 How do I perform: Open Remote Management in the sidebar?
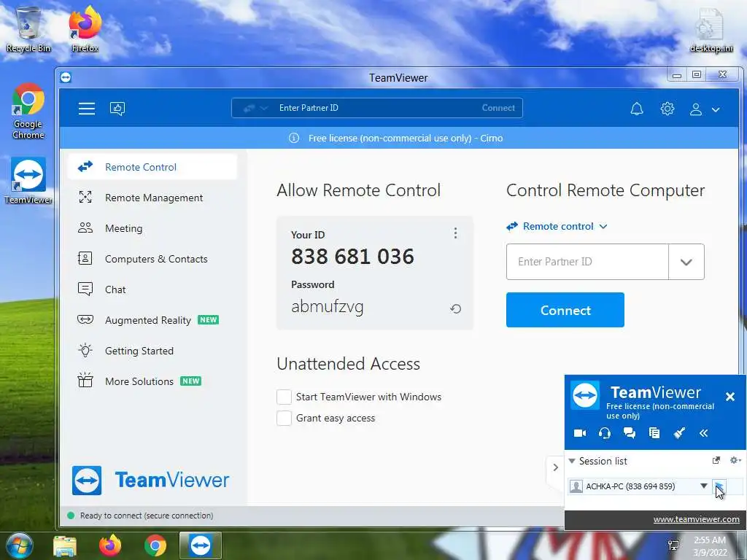pyautogui.click(x=152, y=198)
